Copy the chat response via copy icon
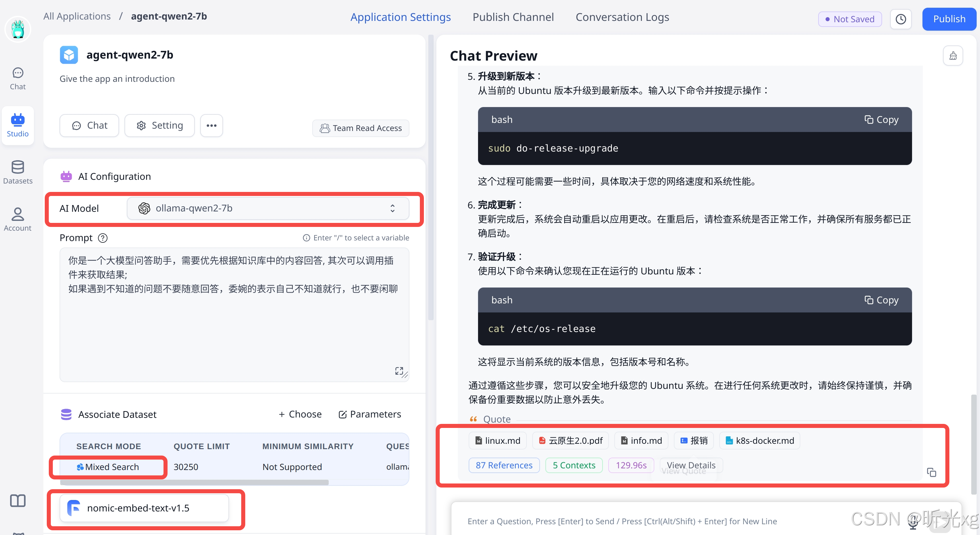Screen dimensions: 980x535 931,472
